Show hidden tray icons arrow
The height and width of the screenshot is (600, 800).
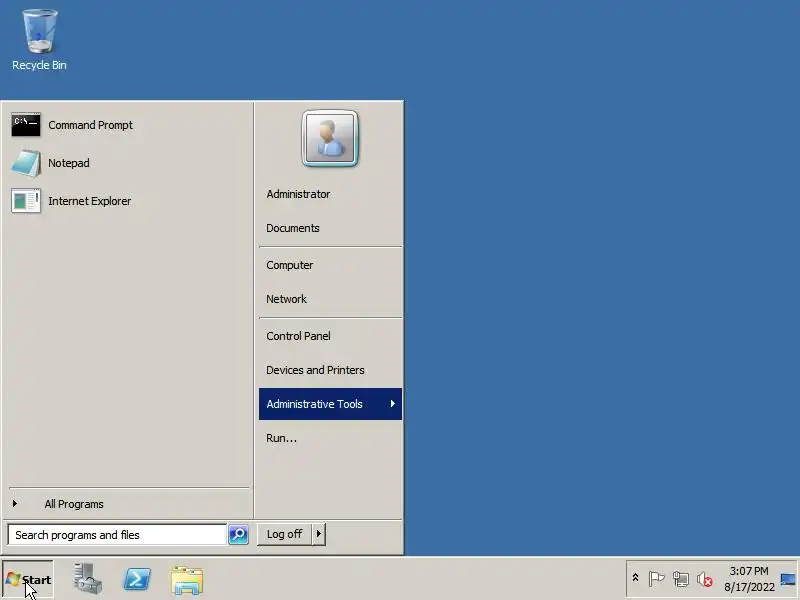(x=635, y=578)
